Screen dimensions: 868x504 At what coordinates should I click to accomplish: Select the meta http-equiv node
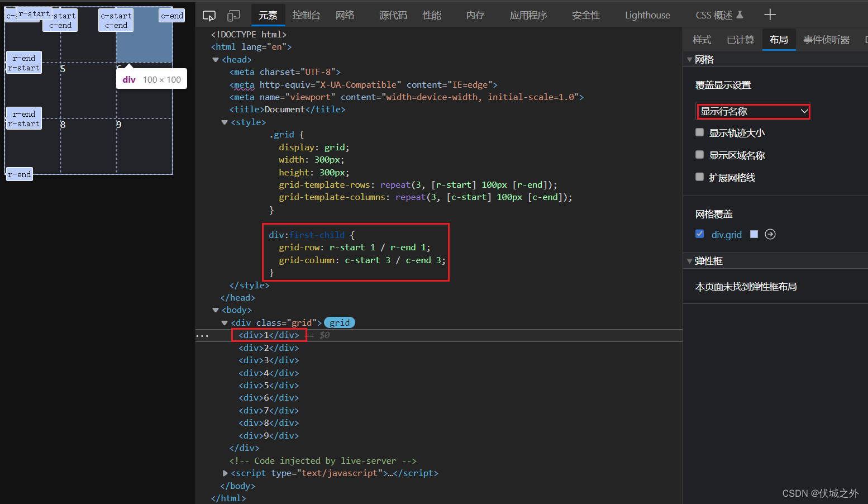(363, 85)
